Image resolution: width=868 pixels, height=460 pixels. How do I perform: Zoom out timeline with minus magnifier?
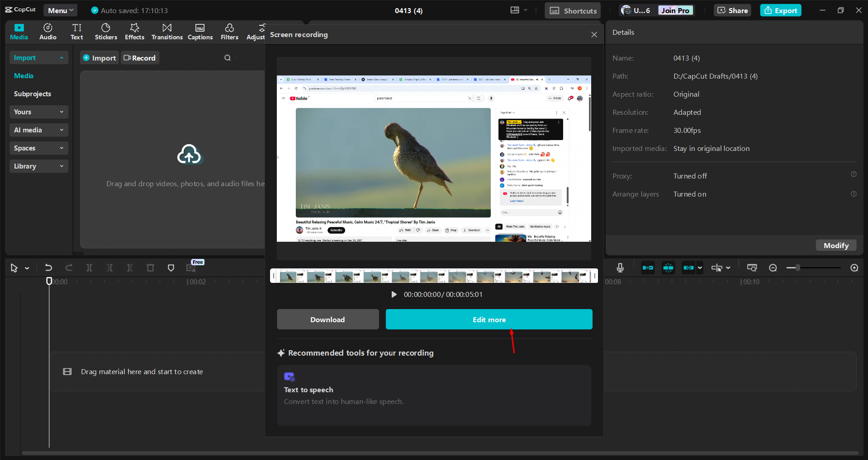click(x=773, y=268)
